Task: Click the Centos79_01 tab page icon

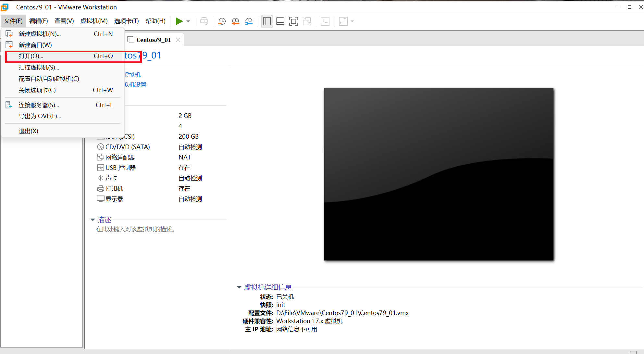Action: click(131, 40)
